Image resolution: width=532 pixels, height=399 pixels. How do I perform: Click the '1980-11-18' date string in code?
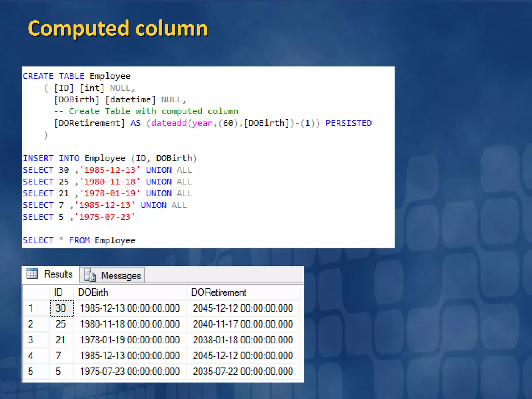click(110, 182)
